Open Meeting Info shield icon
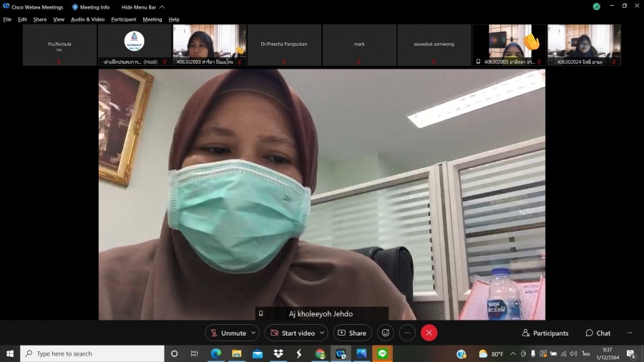 (x=75, y=6)
